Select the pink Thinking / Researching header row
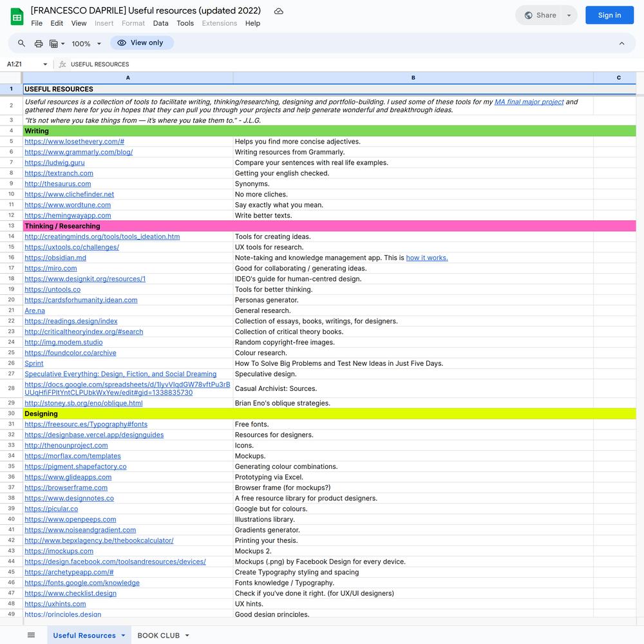 click(x=329, y=226)
